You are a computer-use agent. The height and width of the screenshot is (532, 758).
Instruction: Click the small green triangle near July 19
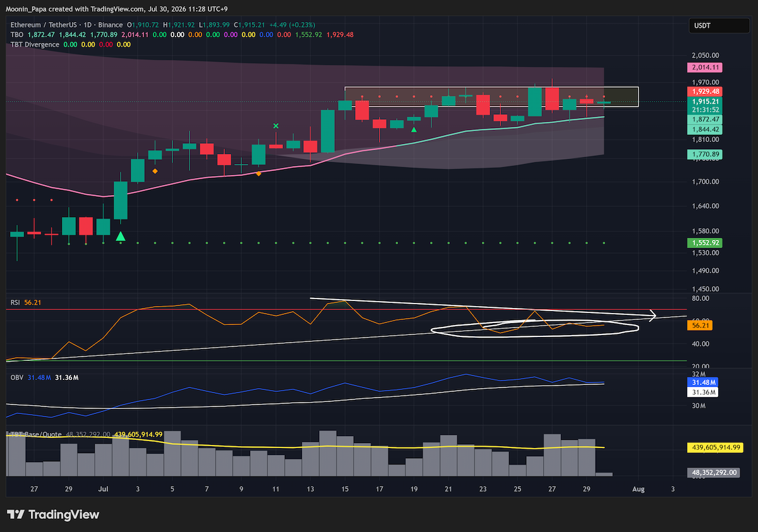pos(414,129)
